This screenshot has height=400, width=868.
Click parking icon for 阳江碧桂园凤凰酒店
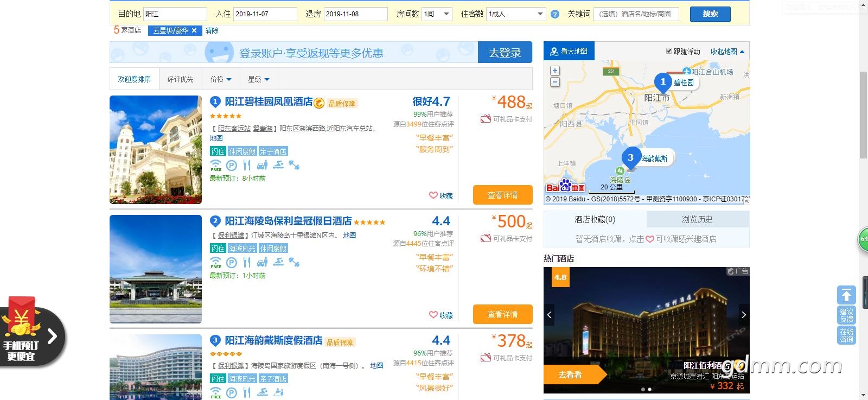pos(231,166)
